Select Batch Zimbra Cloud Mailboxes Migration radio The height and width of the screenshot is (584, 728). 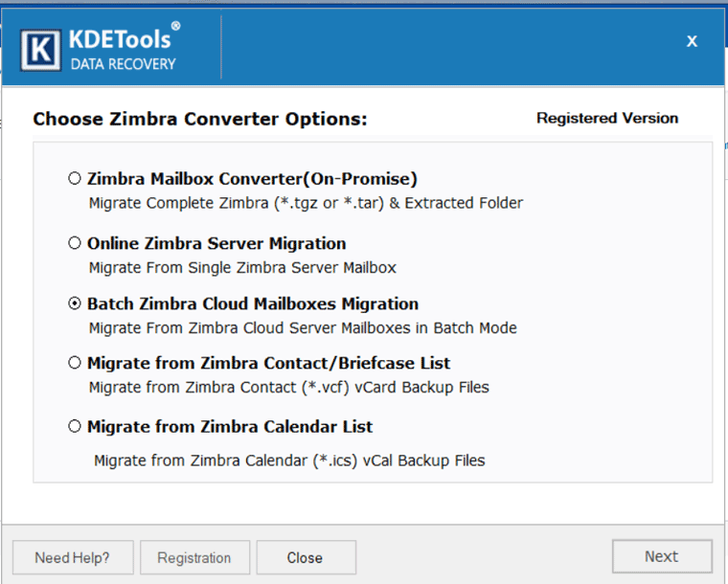75,303
